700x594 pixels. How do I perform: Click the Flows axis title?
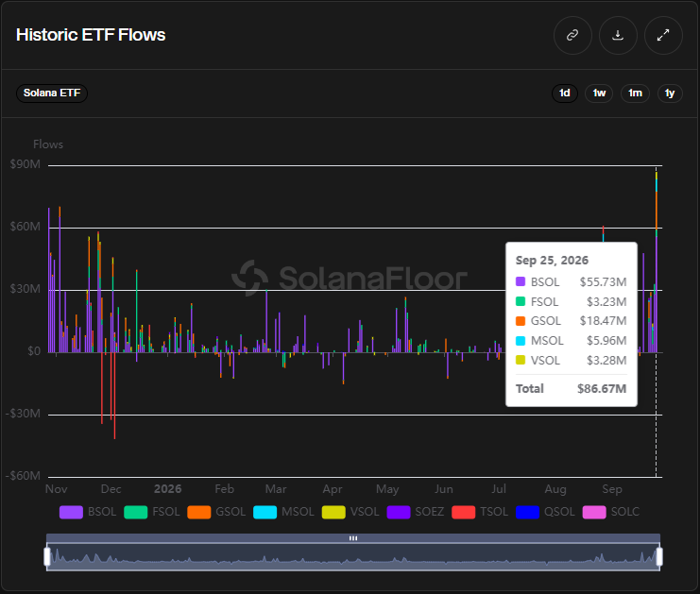tap(48, 144)
